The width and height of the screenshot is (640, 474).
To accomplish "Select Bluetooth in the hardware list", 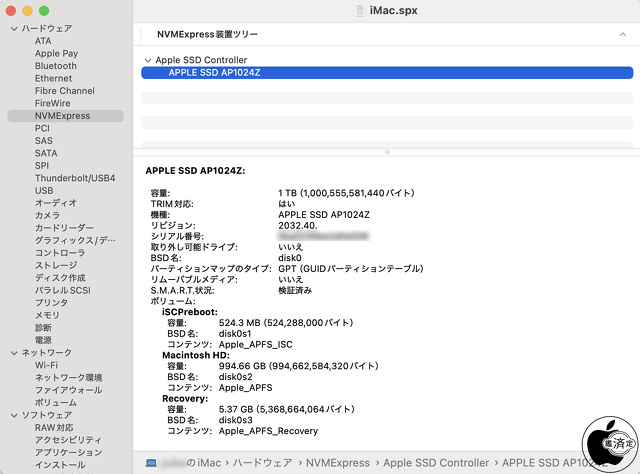I will pos(56,66).
